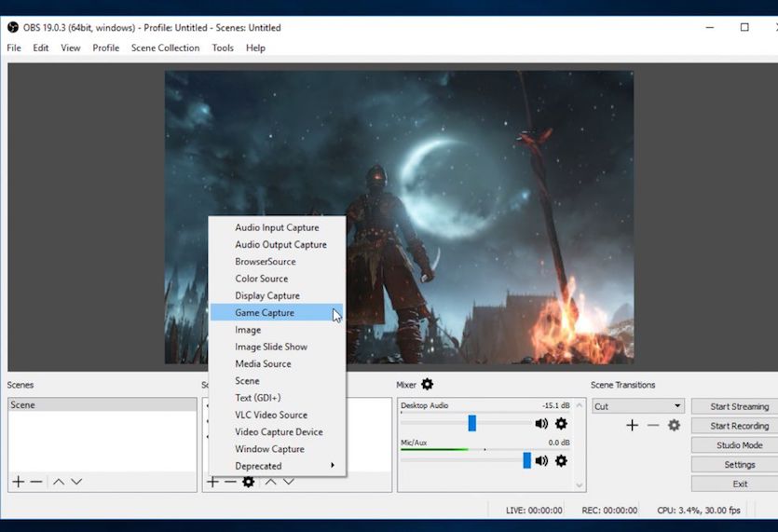Minimize the OBS window
Viewport: 778px width, 532px height.
[710, 27]
